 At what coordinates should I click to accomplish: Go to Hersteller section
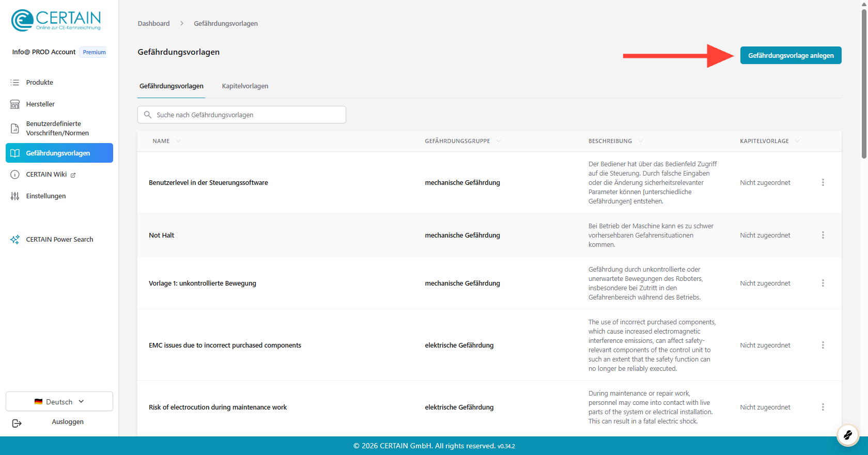coord(59,104)
